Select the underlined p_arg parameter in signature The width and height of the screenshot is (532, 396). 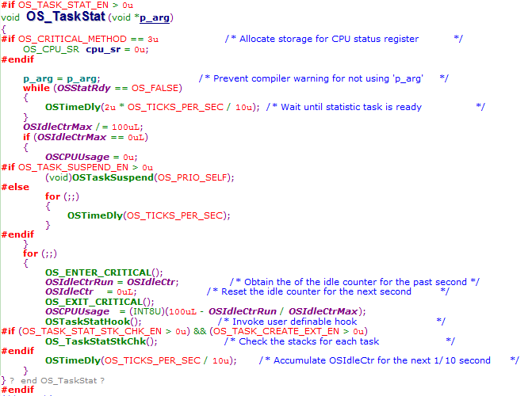tap(155, 17)
